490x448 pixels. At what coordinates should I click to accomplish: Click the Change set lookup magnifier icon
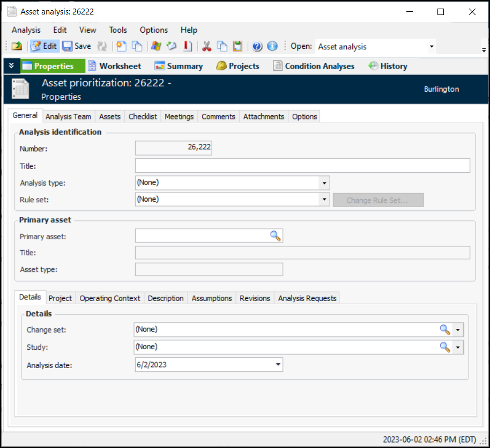[x=445, y=329]
